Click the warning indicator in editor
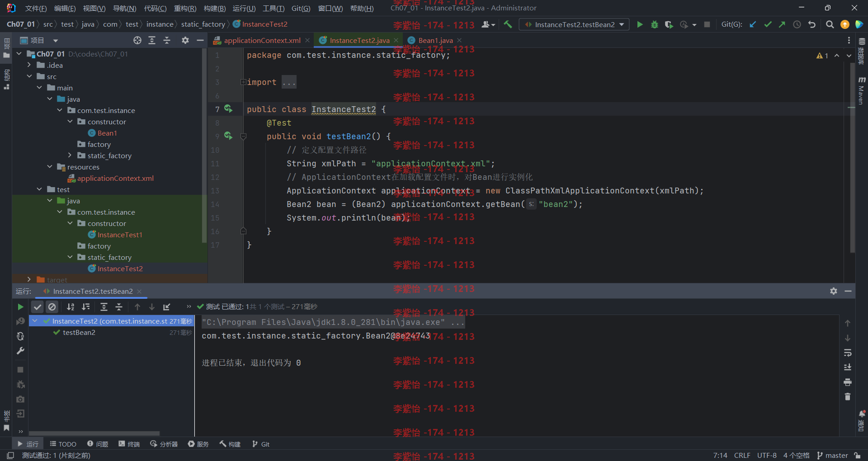The image size is (868, 461). tap(822, 56)
